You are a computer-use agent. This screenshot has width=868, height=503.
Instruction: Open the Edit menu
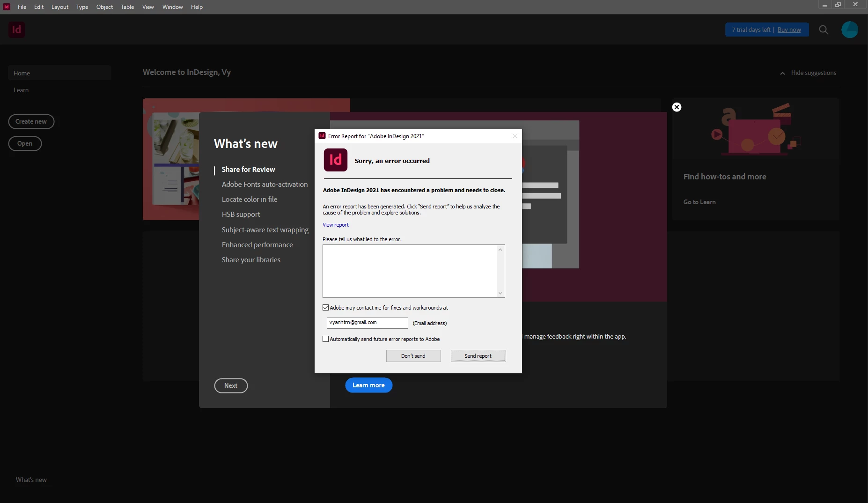point(39,7)
